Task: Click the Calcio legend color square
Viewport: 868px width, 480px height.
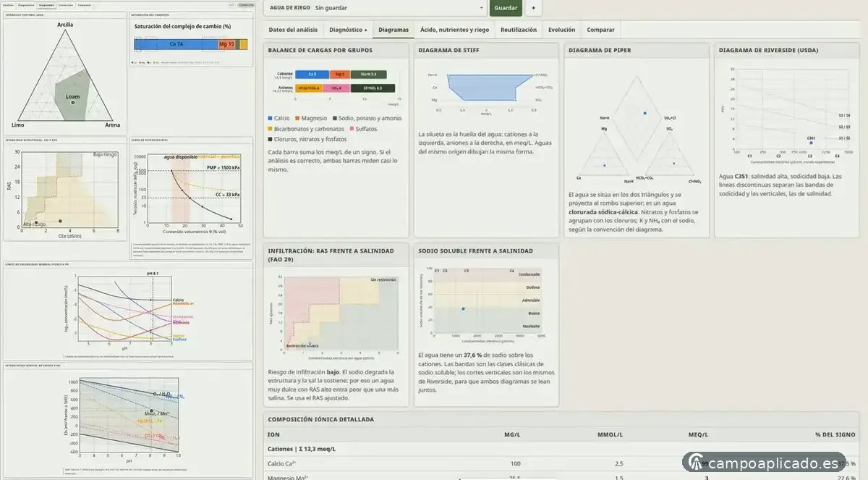Action: [x=270, y=118]
